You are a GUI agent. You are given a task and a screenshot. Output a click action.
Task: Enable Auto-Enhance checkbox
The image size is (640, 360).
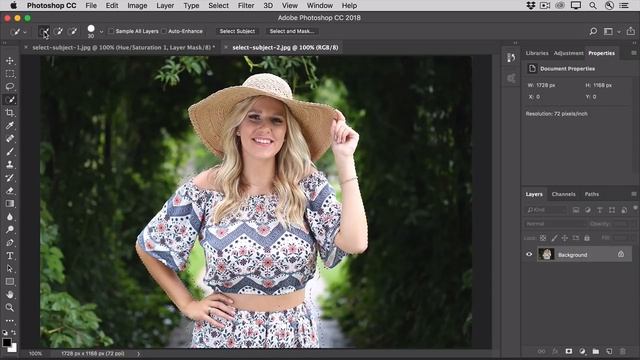tap(164, 31)
